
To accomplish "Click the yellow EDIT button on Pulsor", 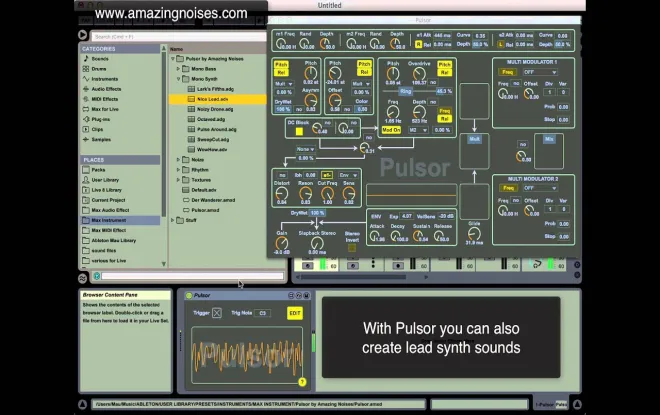I will click(x=295, y=313).
